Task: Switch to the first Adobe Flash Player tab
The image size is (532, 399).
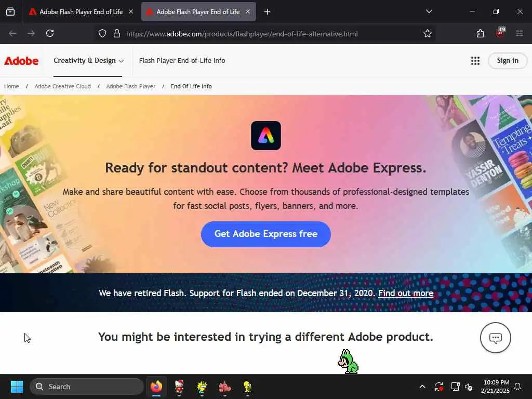Action: coord(81,12)
